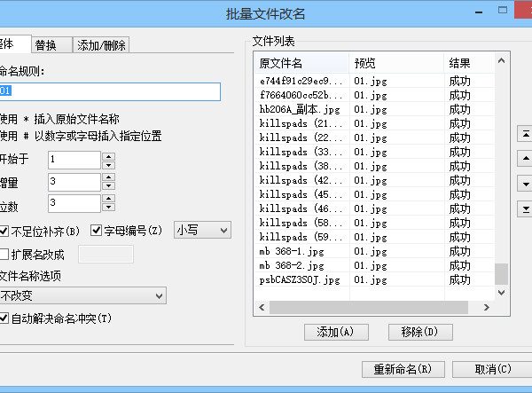Screen dimensions: 532x393
Task: Open the 小写 case dropdown
Action: [x=203, y=231]
